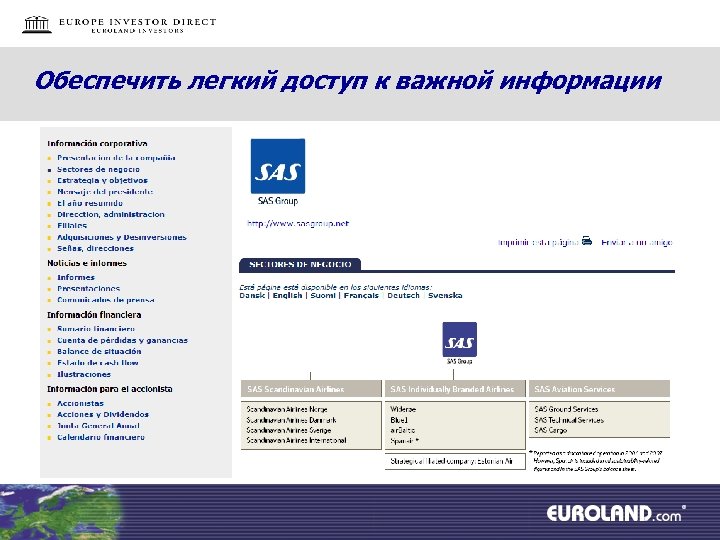
Task: Click SAS Cargo text
Action: (x=551, y=430)
